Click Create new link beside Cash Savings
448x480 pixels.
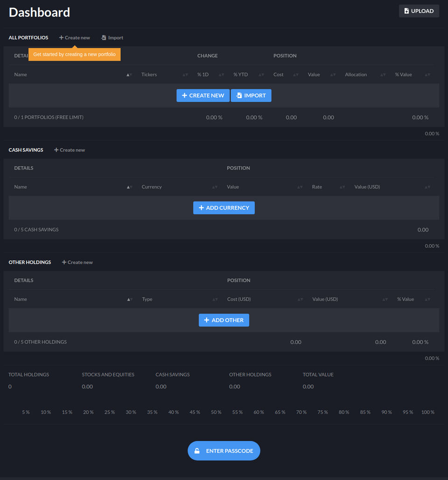tap(70, 150)
